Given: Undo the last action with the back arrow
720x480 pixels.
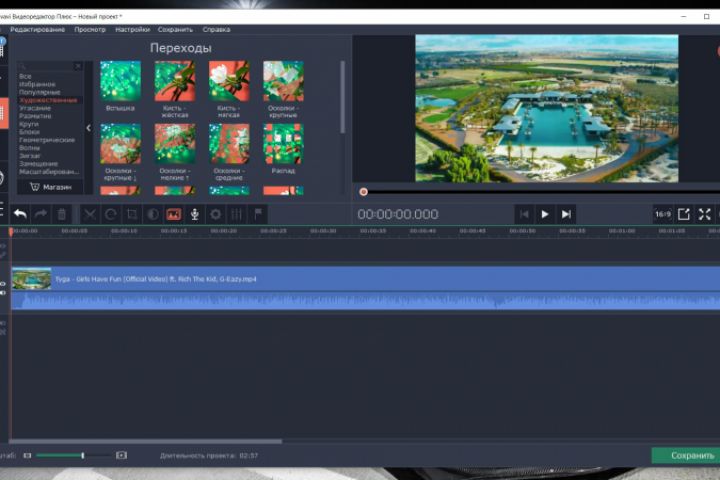Looking at the screenshot, I should pyautogui.click(x=20, y=214).
